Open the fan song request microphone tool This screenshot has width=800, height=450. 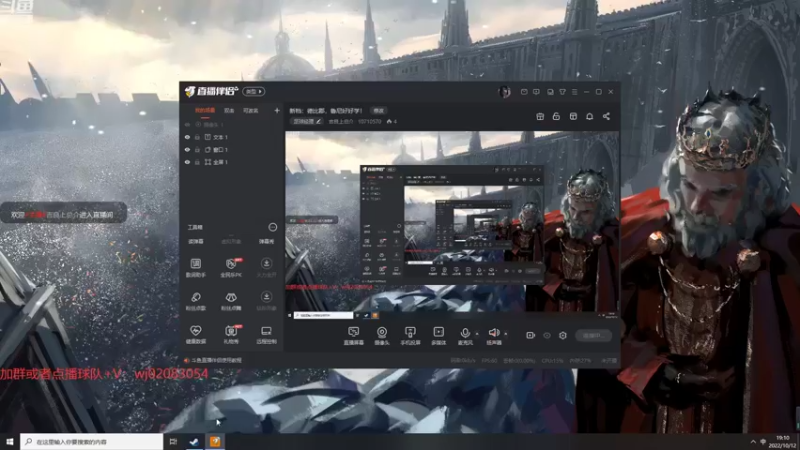[x=195, y=301]
